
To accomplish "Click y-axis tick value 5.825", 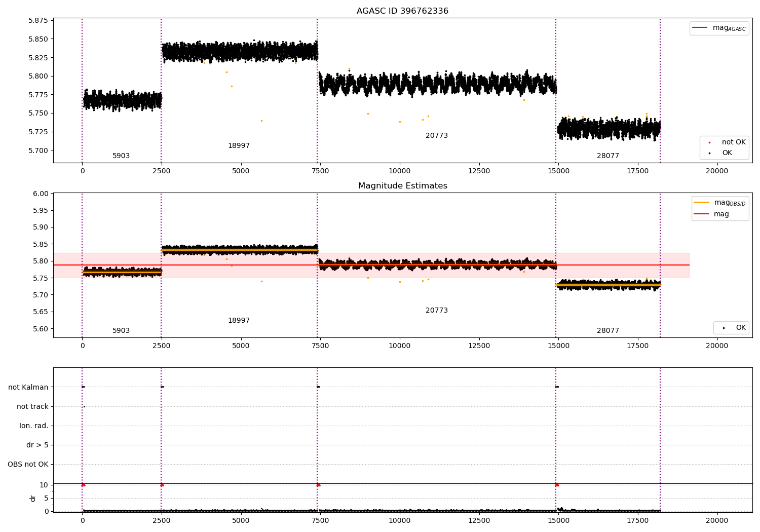I will (x=38, y=57).
